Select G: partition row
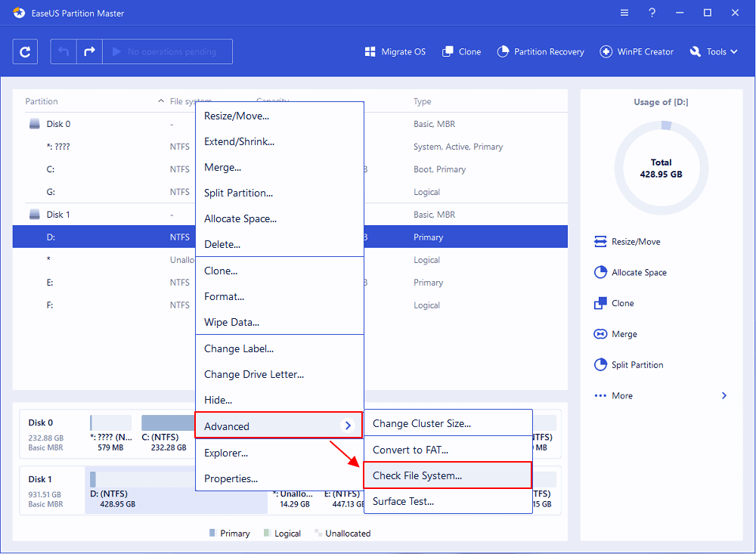756x554 pixels. click(x=290, y=192)
